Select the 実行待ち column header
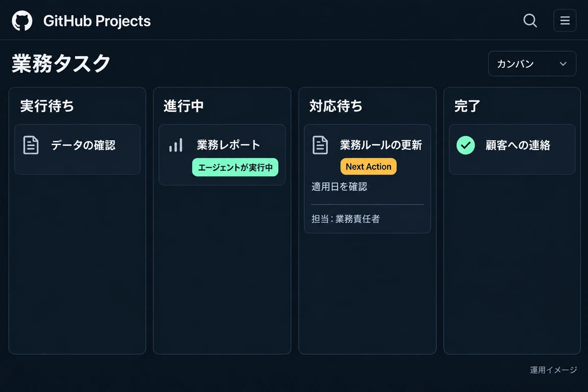This screenshot has width=588, height=392. (47, 106)
